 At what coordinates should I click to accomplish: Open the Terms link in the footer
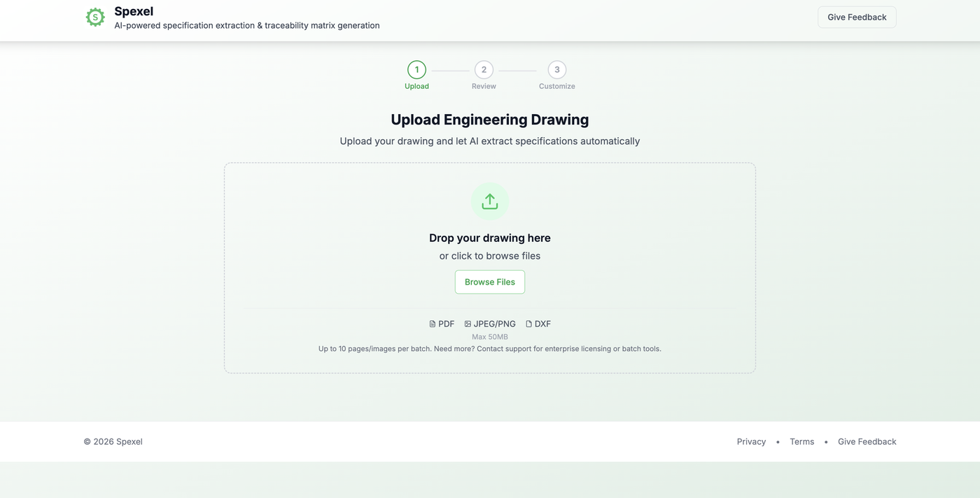click(801, 441)
